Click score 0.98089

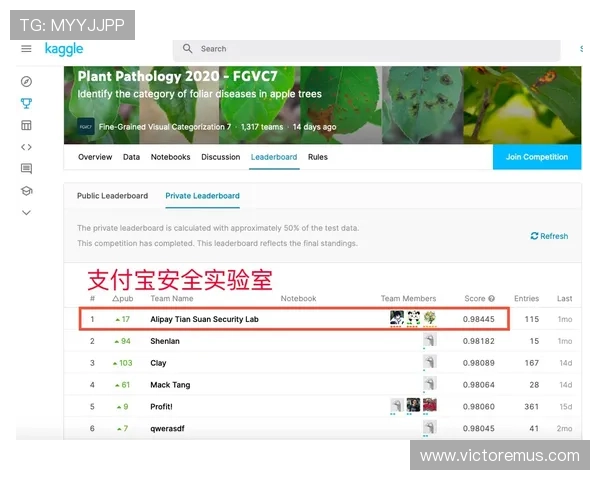point(479,363)
